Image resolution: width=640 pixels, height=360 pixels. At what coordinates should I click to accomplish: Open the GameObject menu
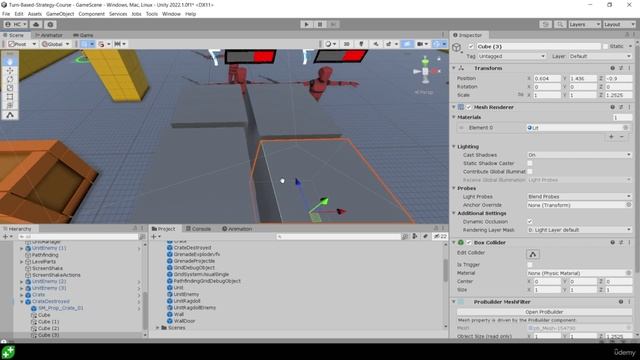[x=60, y=14]
